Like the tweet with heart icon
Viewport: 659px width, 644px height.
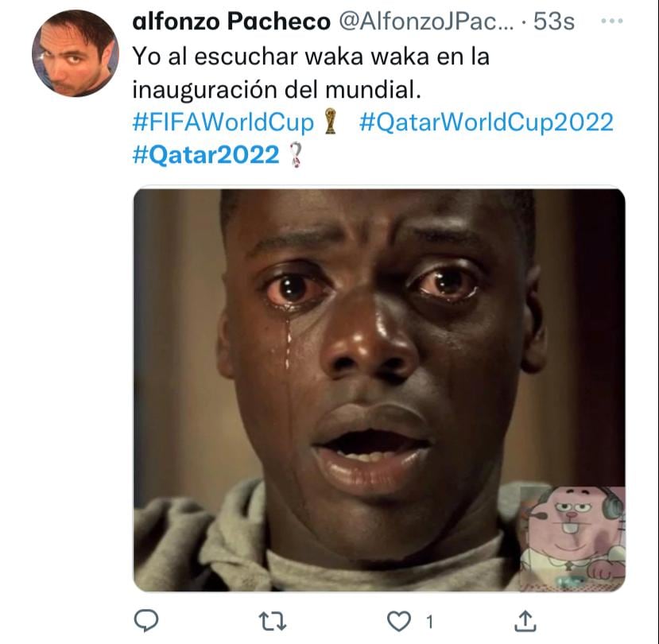pyautogui.click(x=398, y=621)
